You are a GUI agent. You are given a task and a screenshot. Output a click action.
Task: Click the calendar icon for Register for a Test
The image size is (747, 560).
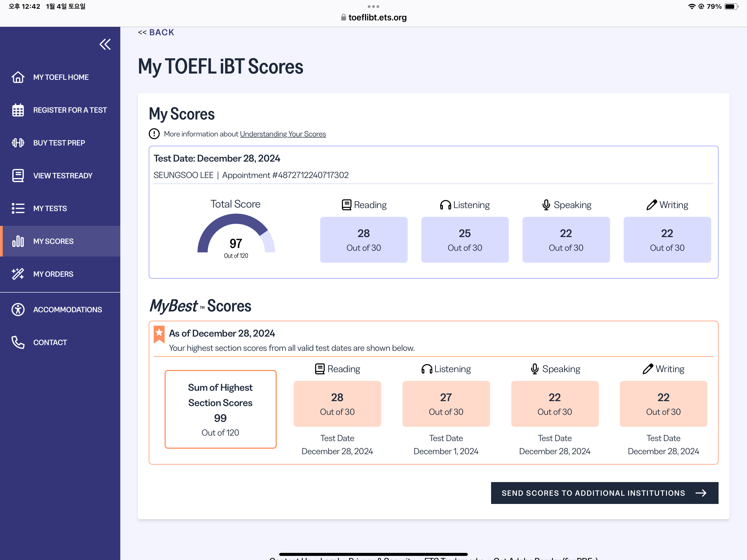[x=18, y=110]
